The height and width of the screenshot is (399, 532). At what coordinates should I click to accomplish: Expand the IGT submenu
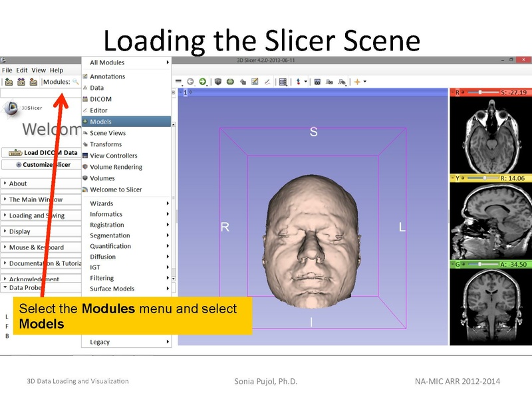[126, 267]
